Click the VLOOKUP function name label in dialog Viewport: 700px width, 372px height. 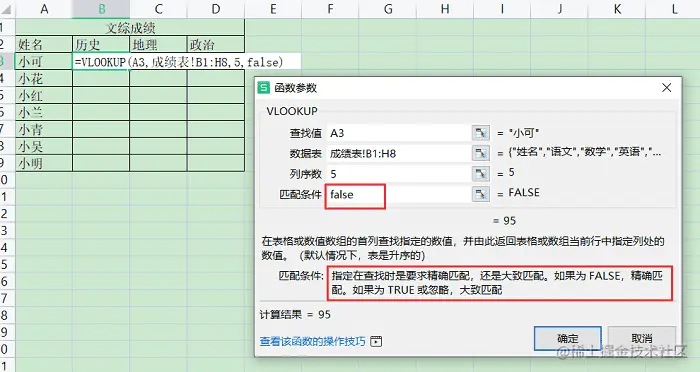tap(292, 111)
